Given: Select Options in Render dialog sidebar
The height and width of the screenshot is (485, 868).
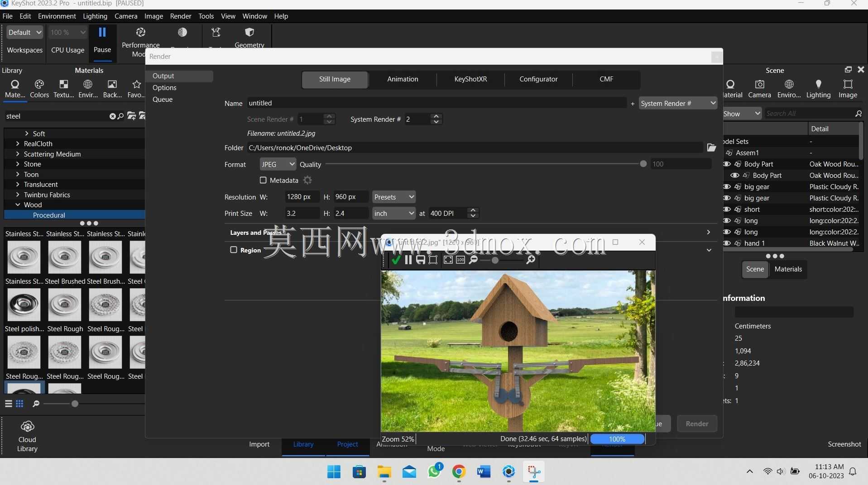Looking at the screenshot, I should coord(164,88).
